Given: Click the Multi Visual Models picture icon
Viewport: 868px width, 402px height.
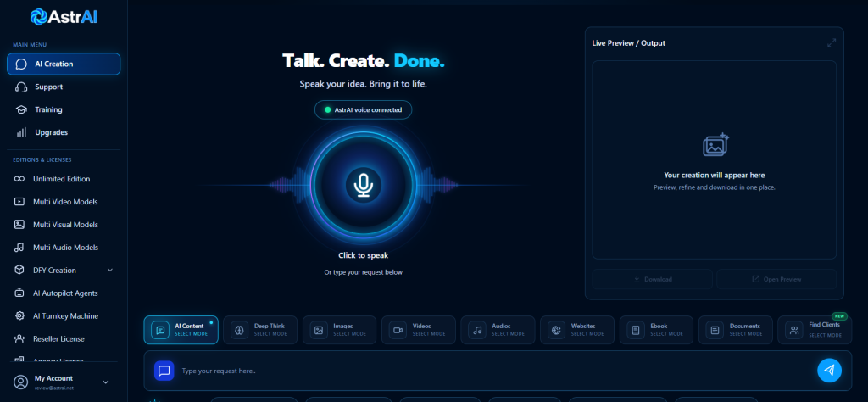Looking at the screenshot, I should coord(19,224).
